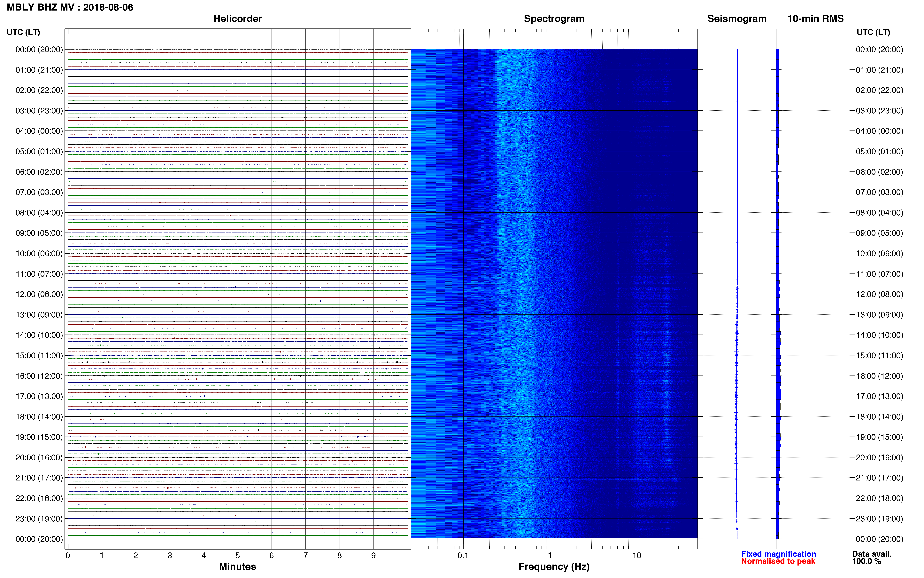The width and height of the screenshot is (924, 578).
Task: Select '14:00 (10:00)' on the Helicorder time axis
Action: 39,335
